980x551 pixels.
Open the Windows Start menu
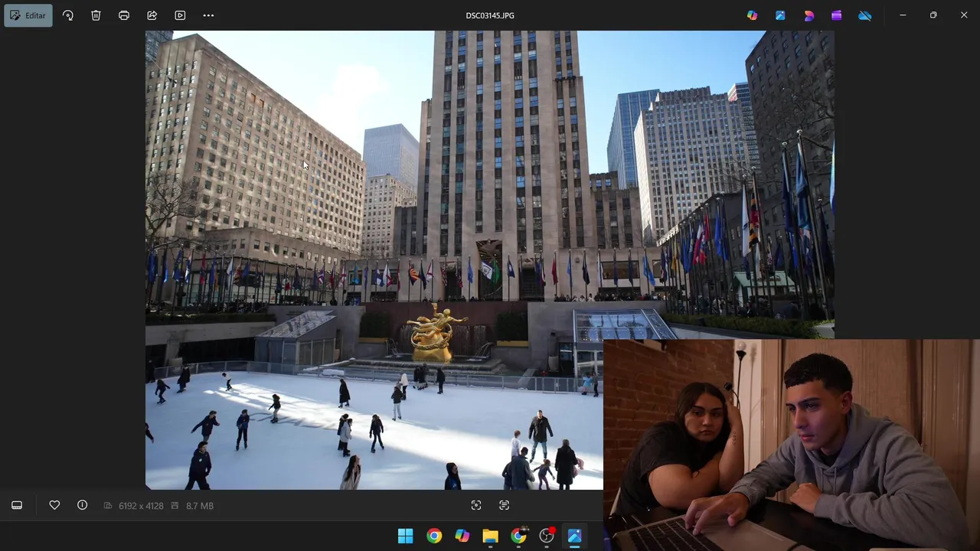point(406,536)
